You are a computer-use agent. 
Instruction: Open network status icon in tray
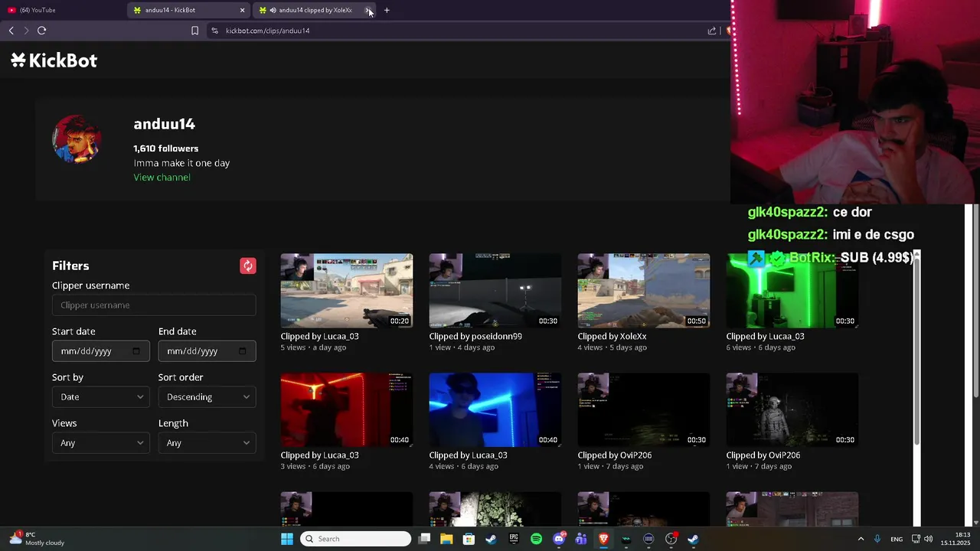pos(916,539)
